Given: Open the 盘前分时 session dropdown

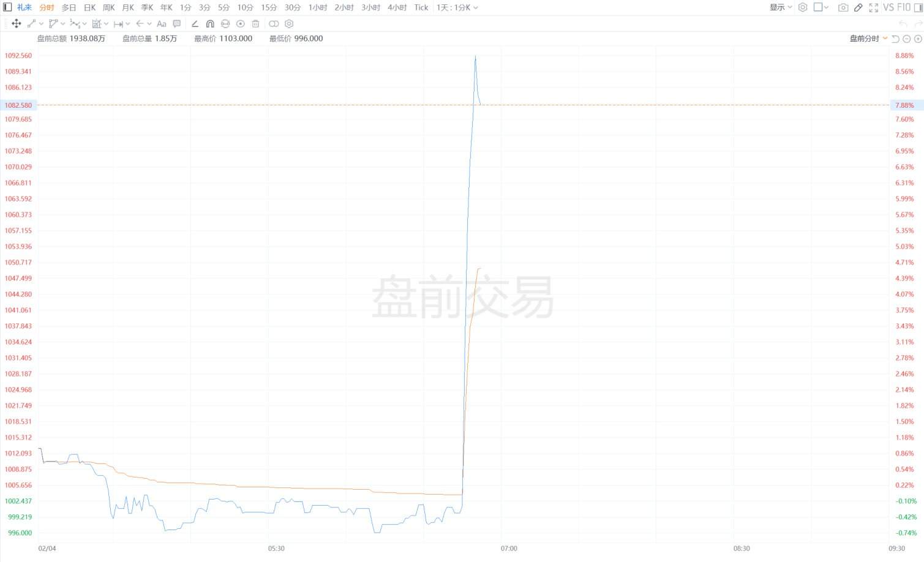Looking at the screenshot, I should [x=868, y=39].
